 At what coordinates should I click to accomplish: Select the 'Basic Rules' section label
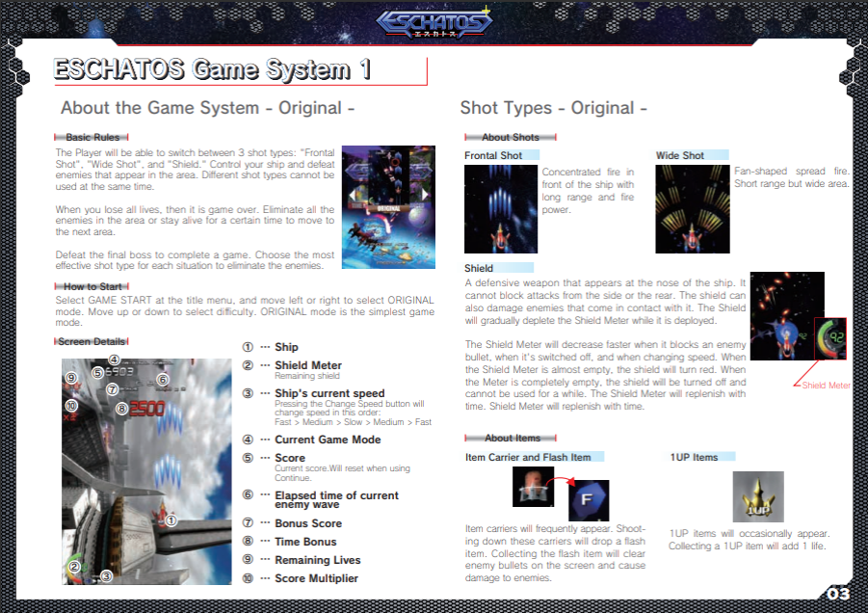pyautogui.click(x=92, y=137)
